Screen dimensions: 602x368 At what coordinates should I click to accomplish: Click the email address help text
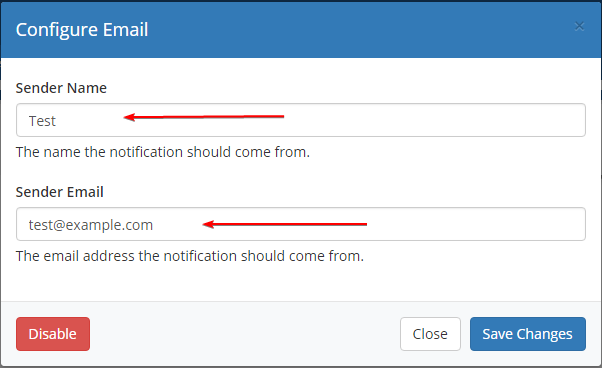190,256
